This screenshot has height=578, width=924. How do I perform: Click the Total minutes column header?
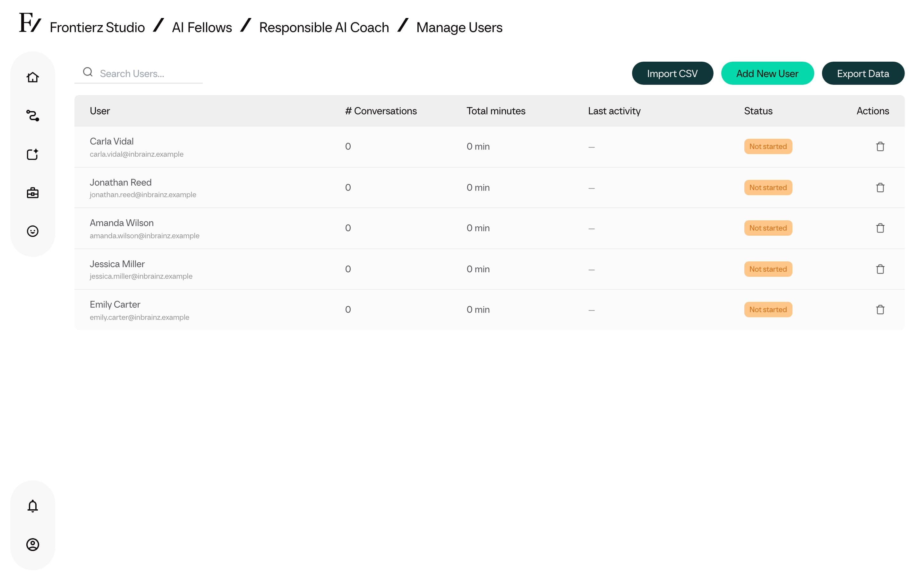(496, 111)
